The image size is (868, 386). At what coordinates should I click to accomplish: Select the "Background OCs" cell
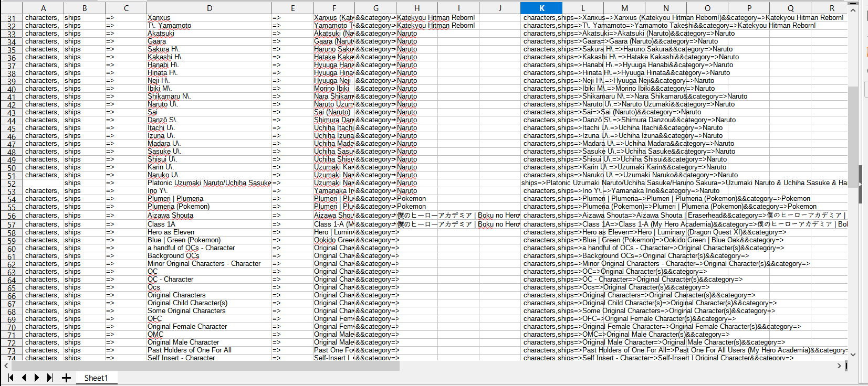pyautogui.click(x=210, y=256)
